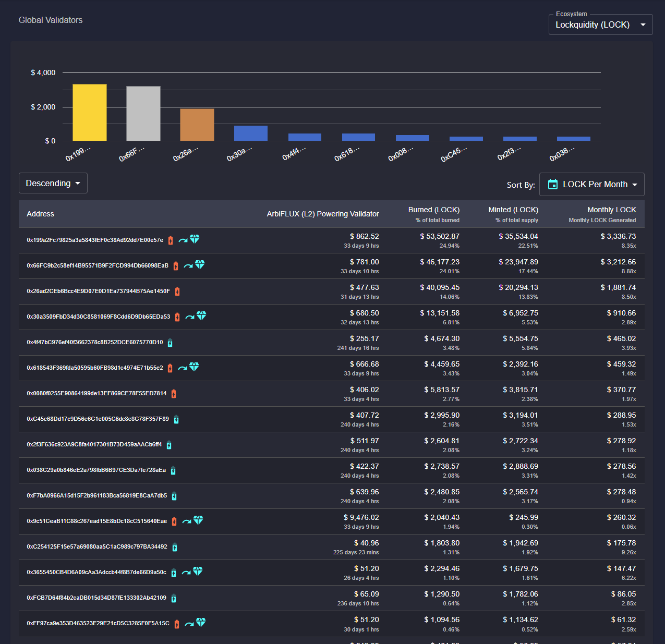Click the redirect arrow icon beside 0x3655450C
Viewport: 665px width, 644px height.
[x=186, y=573]
